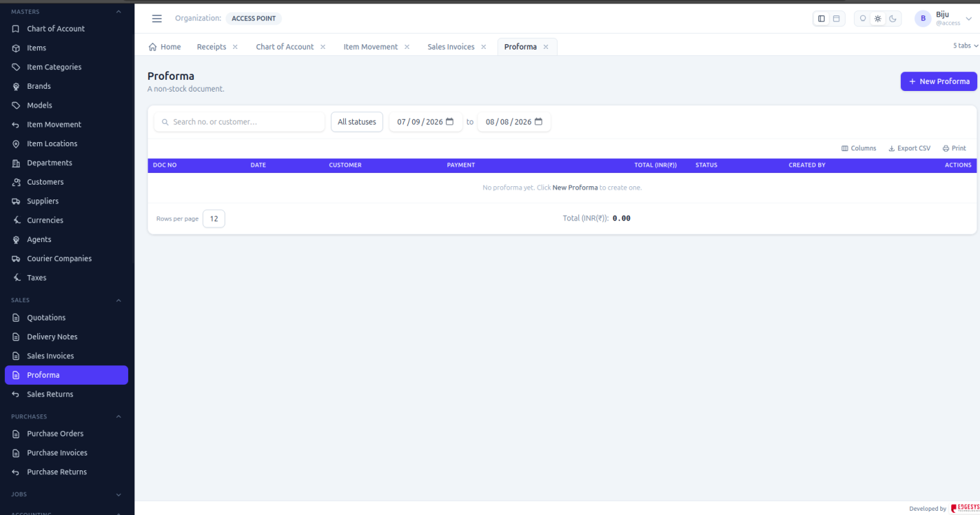Enable dark theme with moon icon
Image resolution: width=980 pixels, height=515 pixels.
coord(892,19)
